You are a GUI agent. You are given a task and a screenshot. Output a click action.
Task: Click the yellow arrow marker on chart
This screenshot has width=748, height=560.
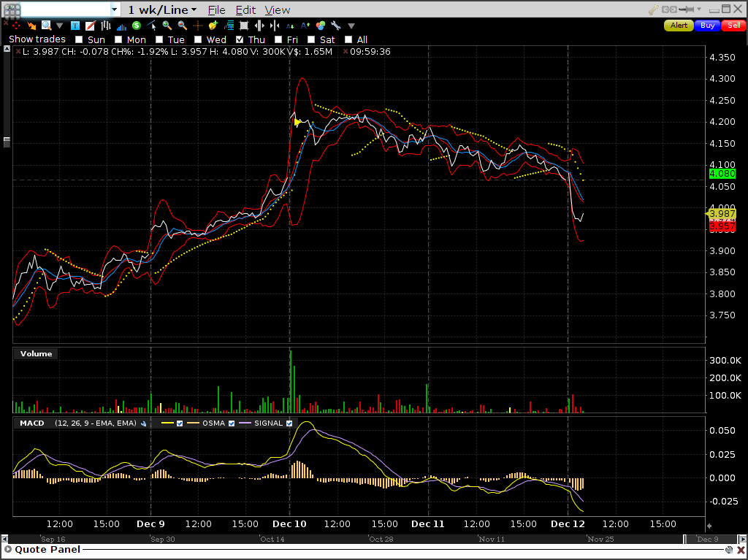pos(298,123)
